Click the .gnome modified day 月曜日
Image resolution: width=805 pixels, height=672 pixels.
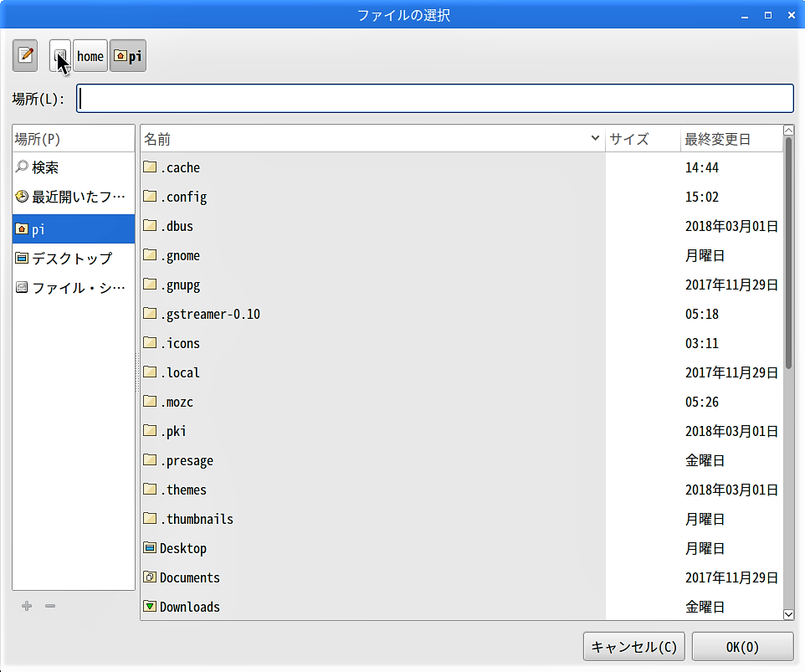(705, 255)
